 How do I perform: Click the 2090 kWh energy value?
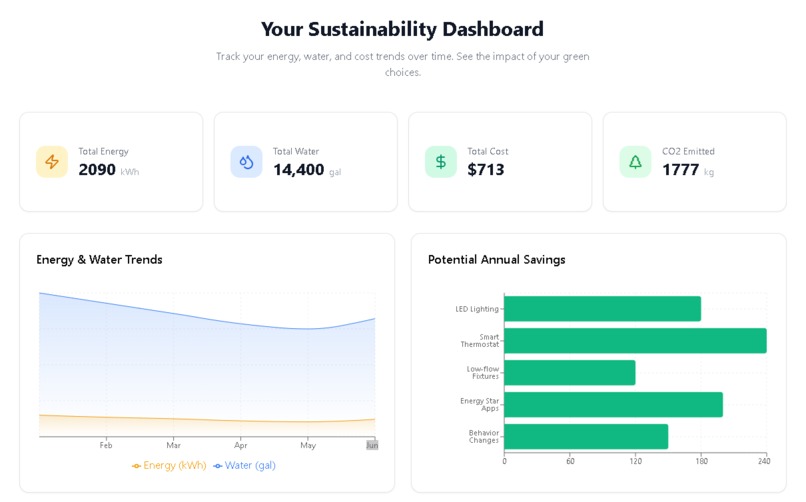click(108, 170)
